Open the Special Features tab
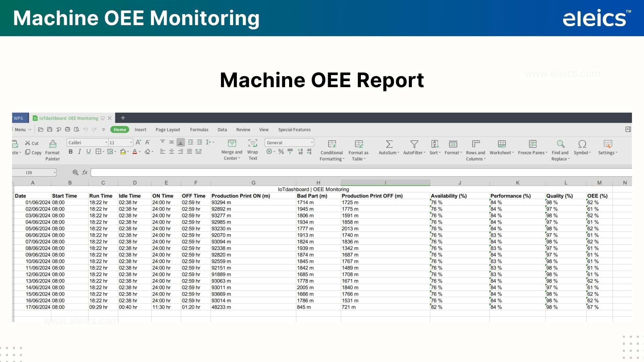Screen dimensions: 644x362 [x=294, y=130]
